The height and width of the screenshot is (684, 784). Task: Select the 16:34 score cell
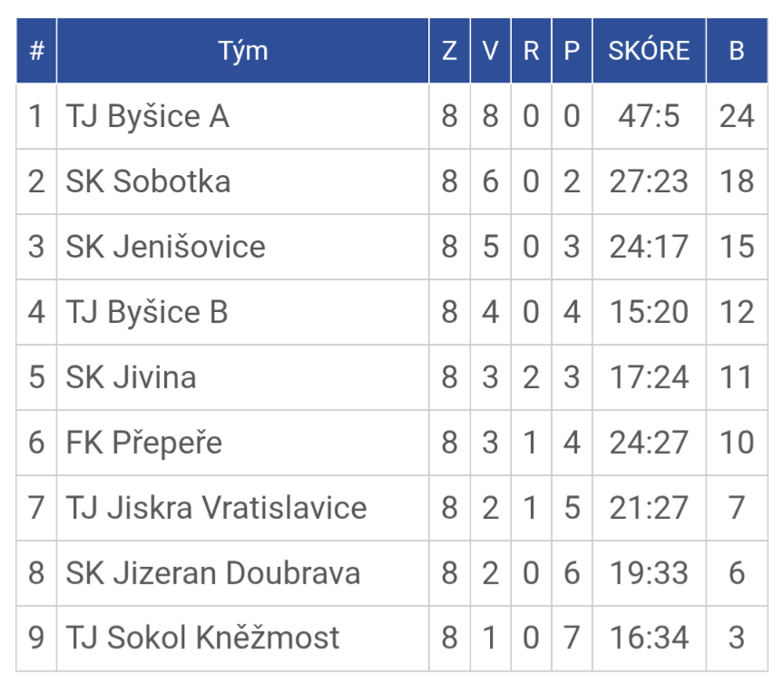pos(649,638)
